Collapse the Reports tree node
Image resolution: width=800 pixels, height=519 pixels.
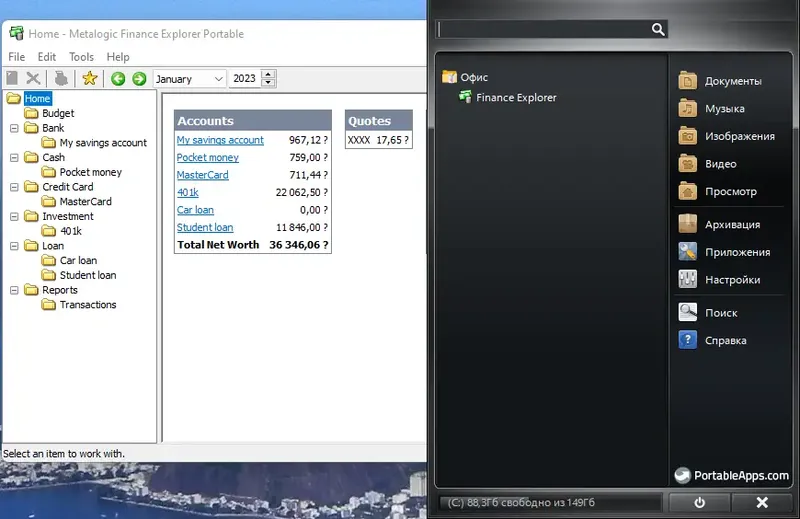14,290
